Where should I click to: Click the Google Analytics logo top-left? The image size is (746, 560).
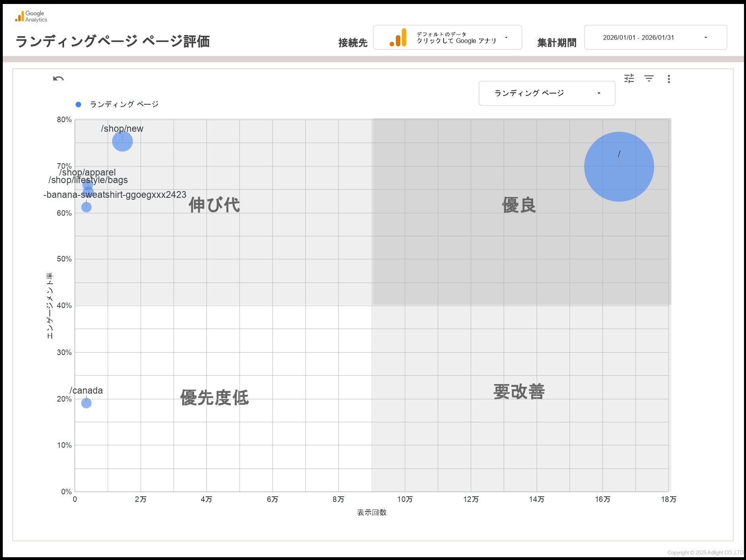[31, 17]
